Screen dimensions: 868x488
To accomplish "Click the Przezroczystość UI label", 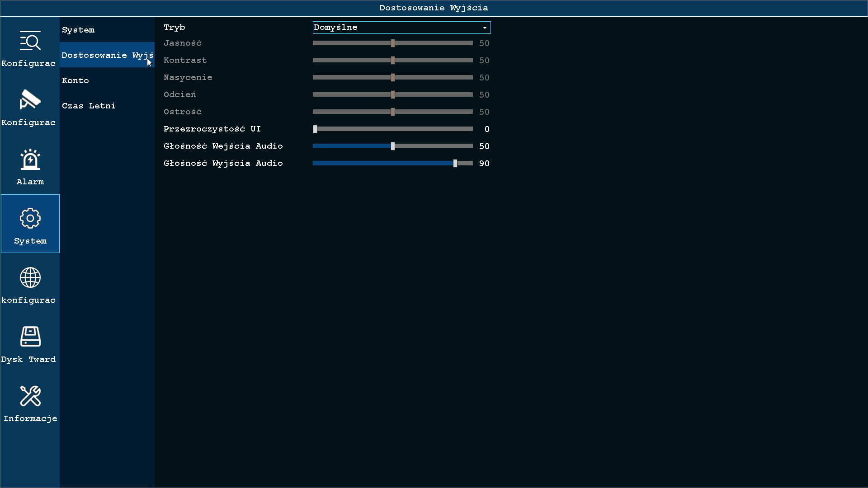I will point(212,129).
